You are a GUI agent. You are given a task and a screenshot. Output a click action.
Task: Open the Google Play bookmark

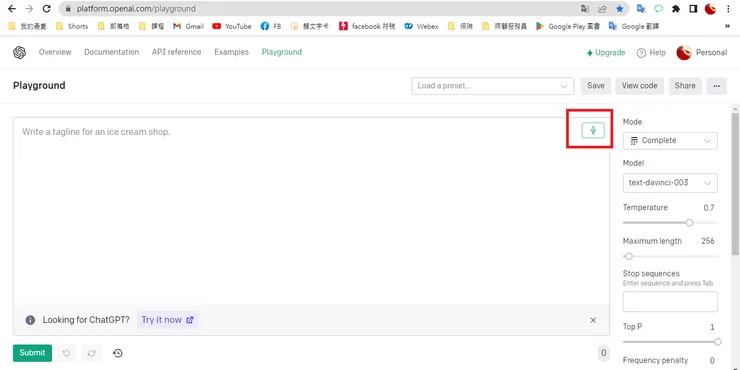[x=568, y=26]
